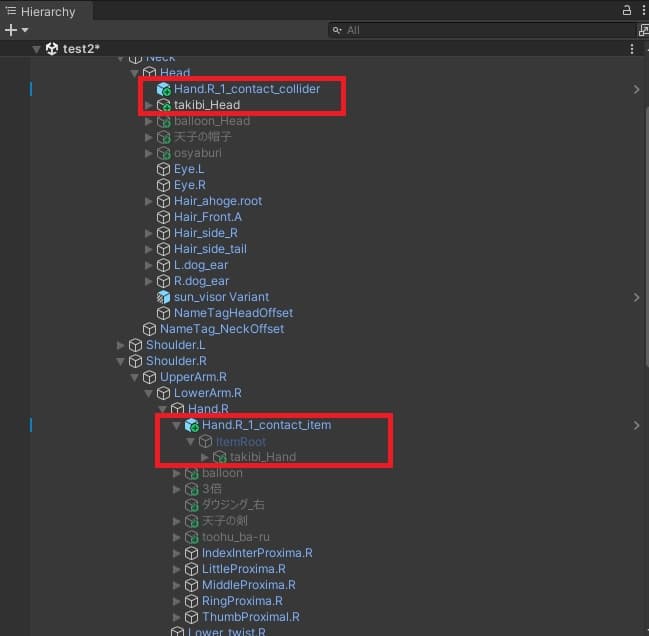649x636 pixels.
Task: Expand the Shoulder.L hierarchy node
Action: click(x=121, y=345)
